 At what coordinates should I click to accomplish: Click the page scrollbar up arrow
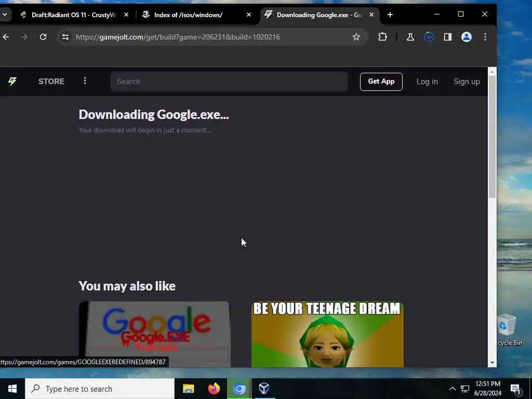(492, 72)
